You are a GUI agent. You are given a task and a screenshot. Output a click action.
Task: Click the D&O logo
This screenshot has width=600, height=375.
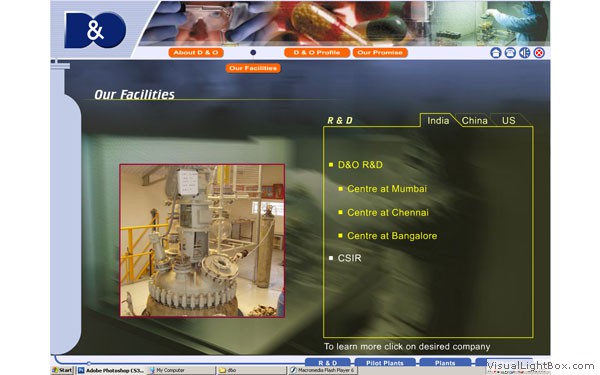point(95,30)
